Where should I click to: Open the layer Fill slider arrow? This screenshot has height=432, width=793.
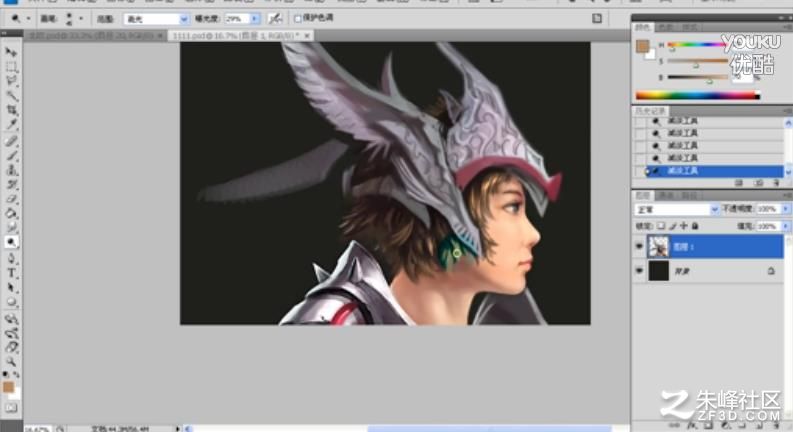point(786,226)
